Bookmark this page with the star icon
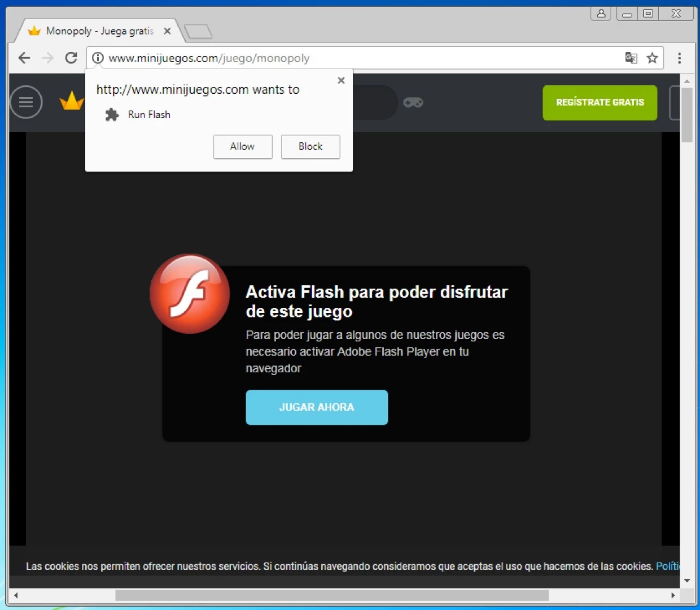Image resolution: width=700 pixels, height=610 pixels. coord(653,58)
